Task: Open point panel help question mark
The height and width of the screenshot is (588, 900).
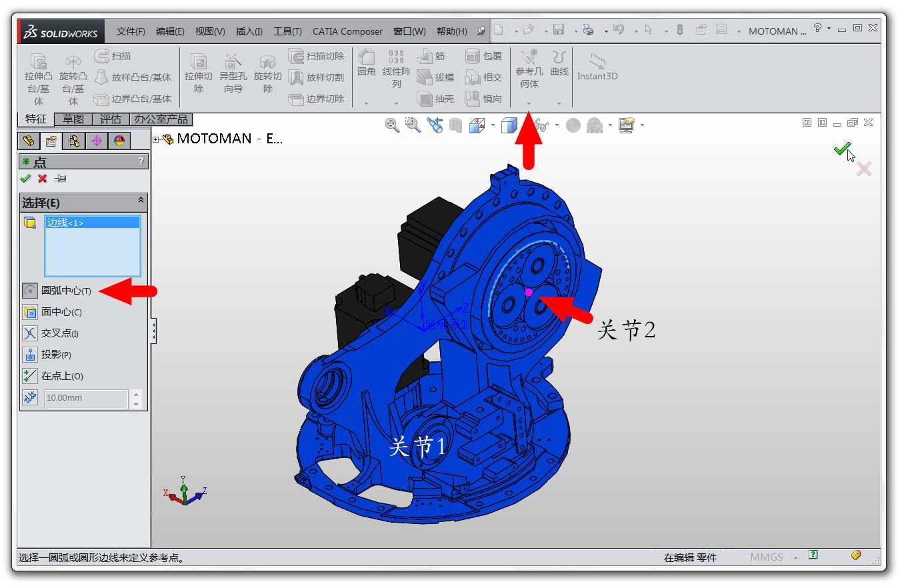Action: (141, 161)
